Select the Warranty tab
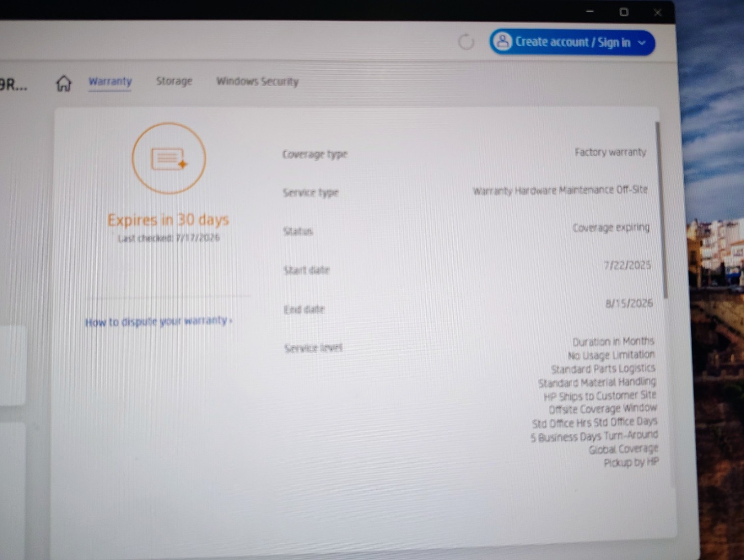 (x=110, y=81)
